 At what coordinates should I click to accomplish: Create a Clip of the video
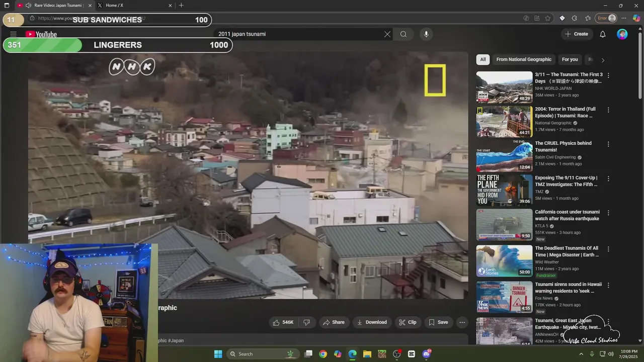click(408, 322)
